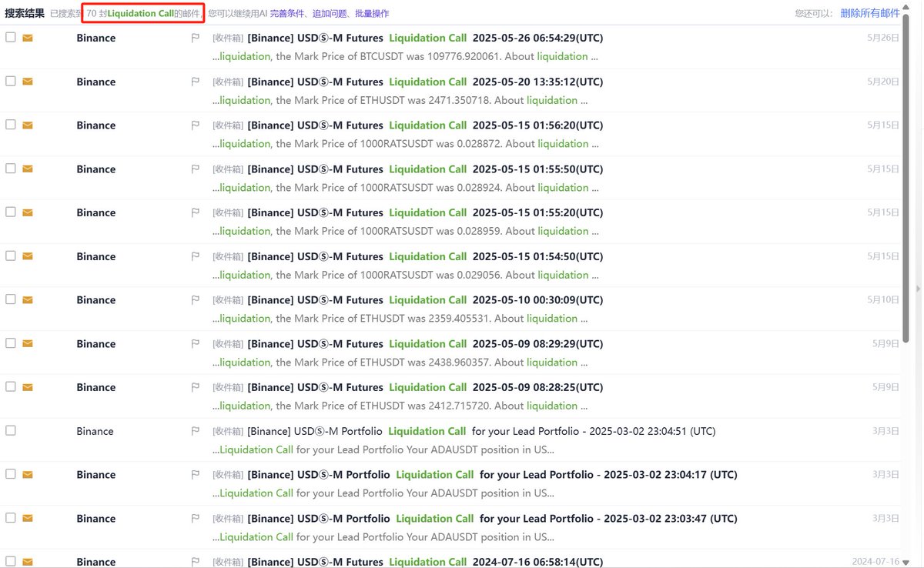Image resolution: width=924 pixels, height=568 pixels.
Task: Click the 5月10日 date cell
Action: 883,299
